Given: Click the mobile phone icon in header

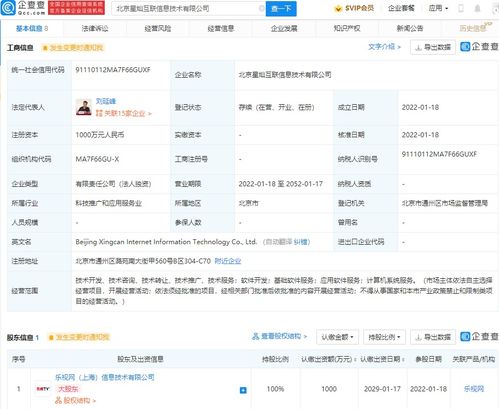Looking at the screenshot, I should (461, 8).
